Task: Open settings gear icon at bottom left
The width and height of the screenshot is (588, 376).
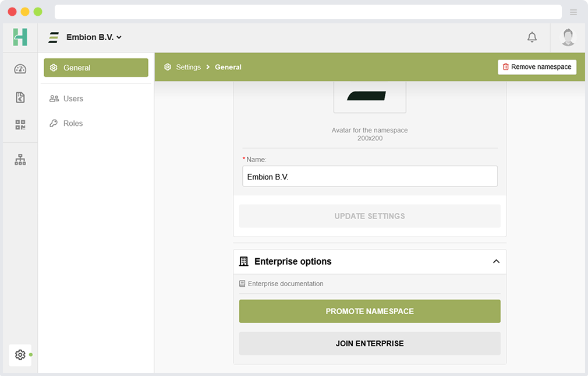Action: (x=20, y=354)
